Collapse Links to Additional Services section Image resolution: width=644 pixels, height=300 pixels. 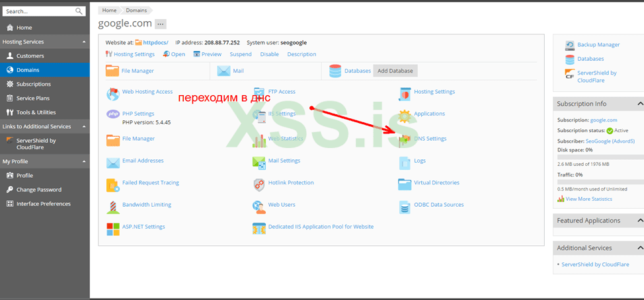(84, 126)
